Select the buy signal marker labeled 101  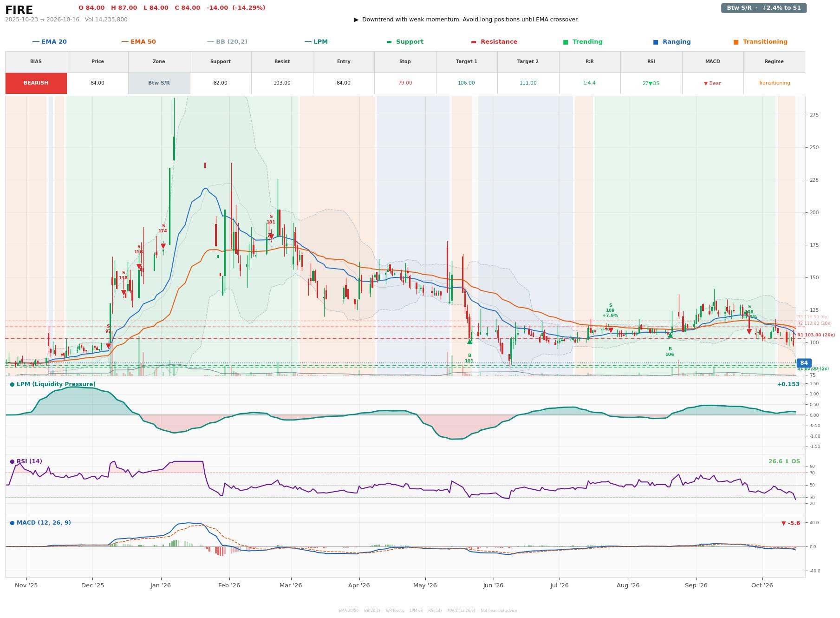tap(469, 342)
